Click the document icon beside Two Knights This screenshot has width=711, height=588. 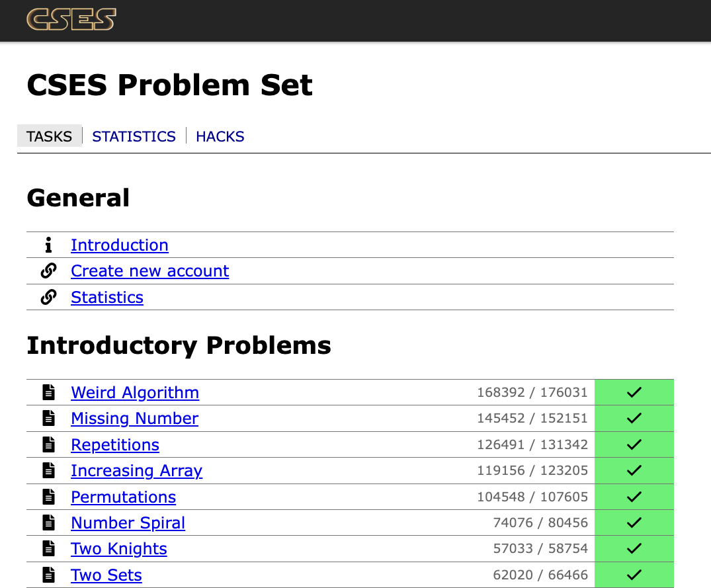coord(48,548)
